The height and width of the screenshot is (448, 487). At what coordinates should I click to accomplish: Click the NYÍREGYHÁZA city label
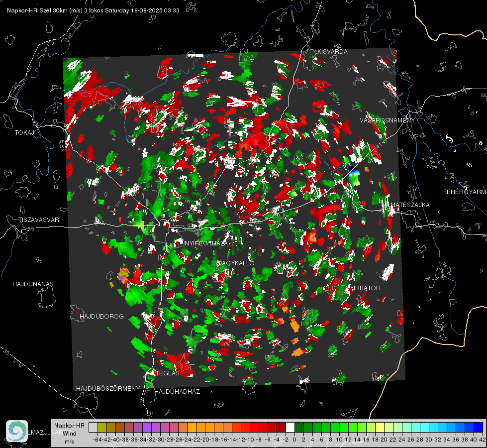pos(206,243)
